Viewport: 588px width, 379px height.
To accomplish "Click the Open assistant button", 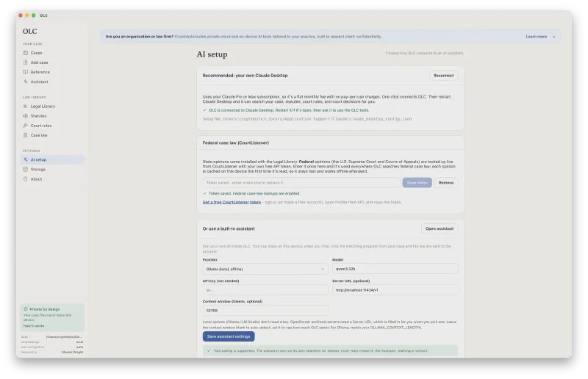I will [x=440, y=228].
